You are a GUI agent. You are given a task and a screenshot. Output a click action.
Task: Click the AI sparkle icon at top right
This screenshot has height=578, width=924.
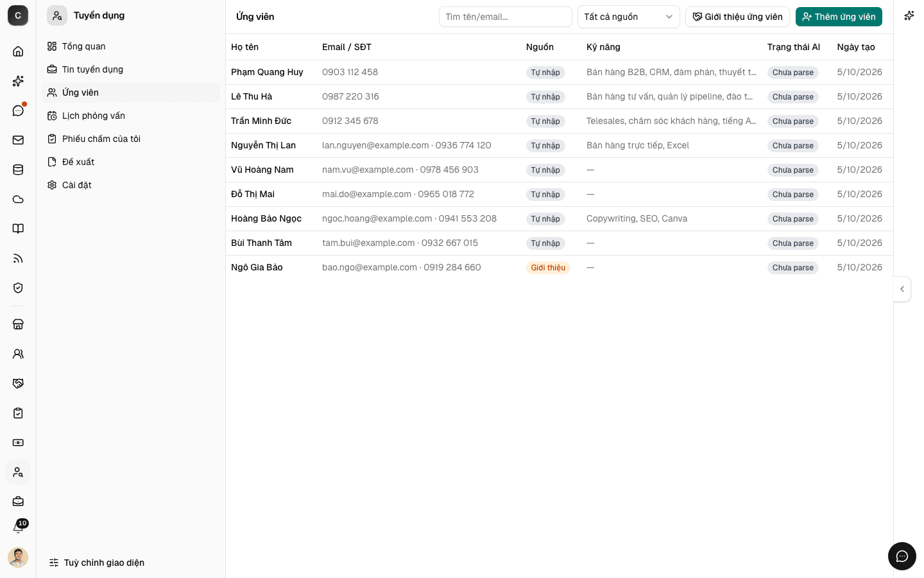click(x=909, y=16)
